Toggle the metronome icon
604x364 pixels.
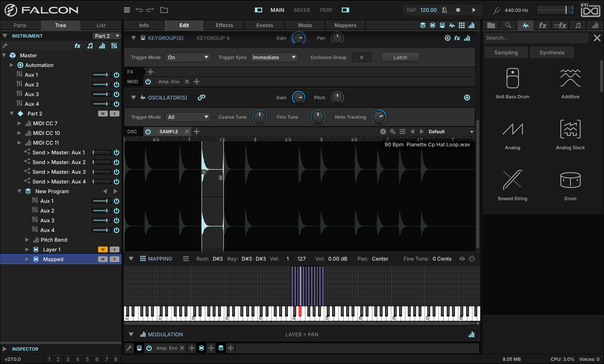(x=444, y=10)
